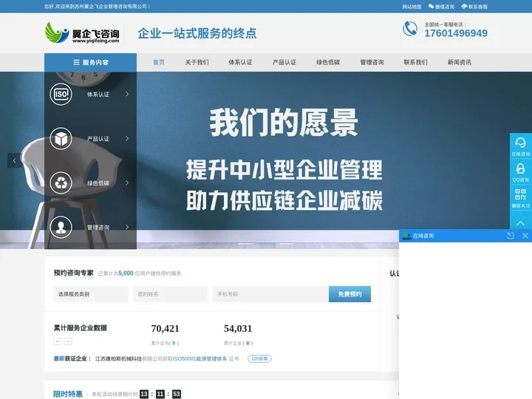Click the phone handset icon in header

(x=410, y=29)
